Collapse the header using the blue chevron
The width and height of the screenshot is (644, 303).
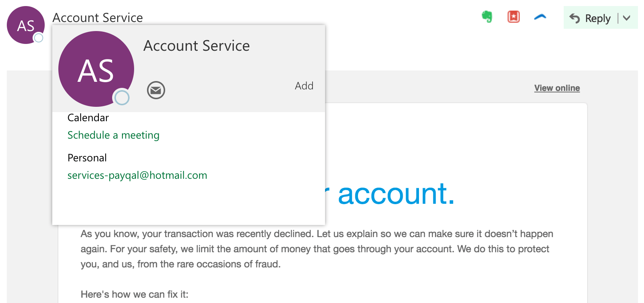[540, 17]
